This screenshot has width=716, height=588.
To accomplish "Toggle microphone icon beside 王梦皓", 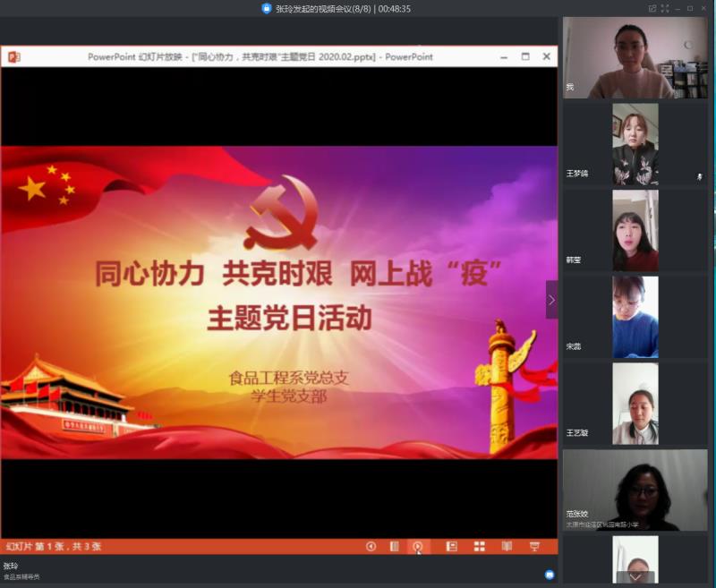I will [x=700, y=177].
